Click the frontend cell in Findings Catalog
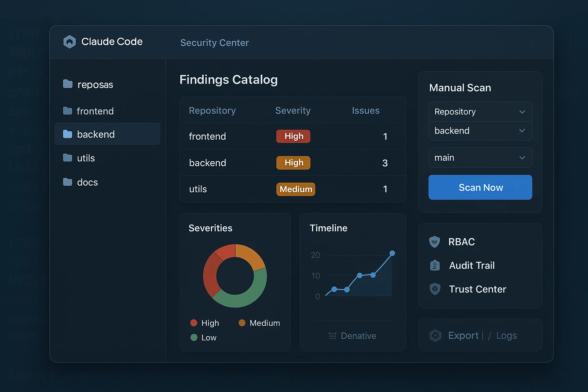This screenshot has width=588, height=392. click(x=207, y=136)
